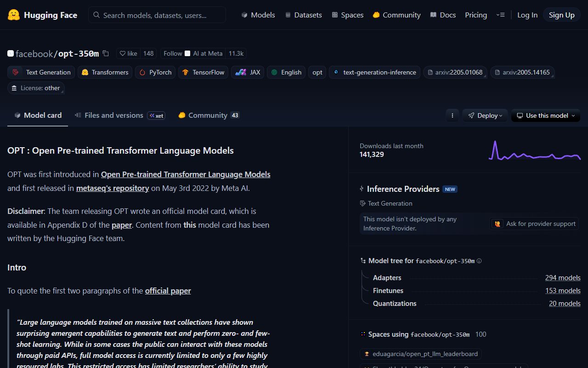
Task: Expand the extra navigation menu icon
Action: tap(500, 15)
